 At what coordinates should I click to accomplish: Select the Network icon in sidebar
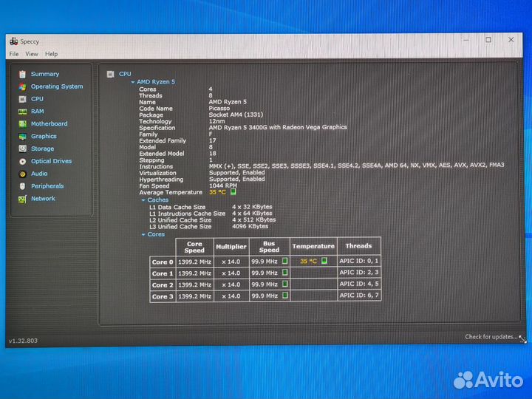click(22, 199)
